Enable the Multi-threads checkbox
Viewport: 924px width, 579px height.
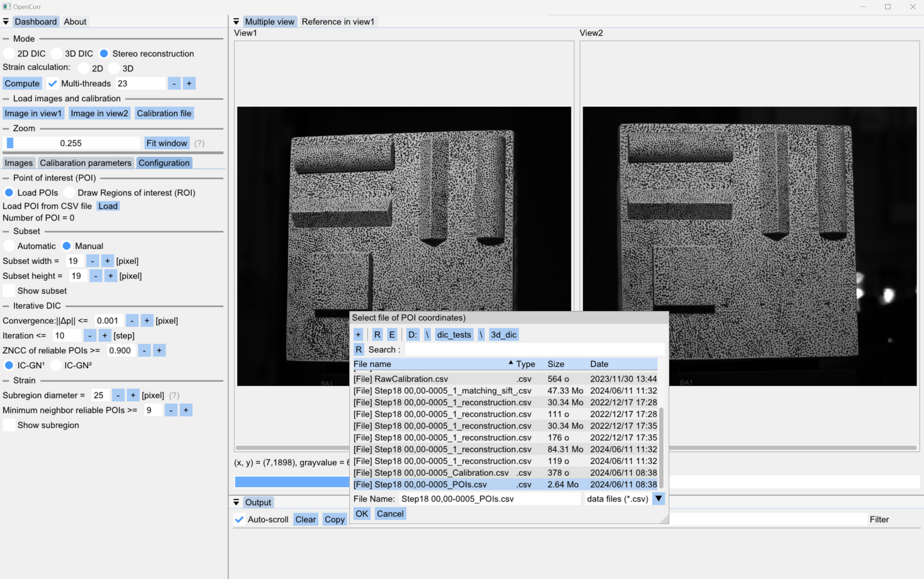tap(53, 83)
